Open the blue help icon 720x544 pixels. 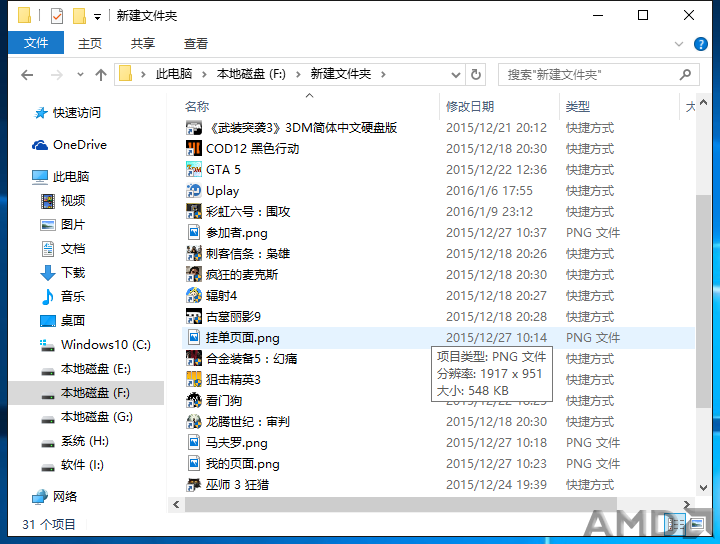(x=701, y=44)
